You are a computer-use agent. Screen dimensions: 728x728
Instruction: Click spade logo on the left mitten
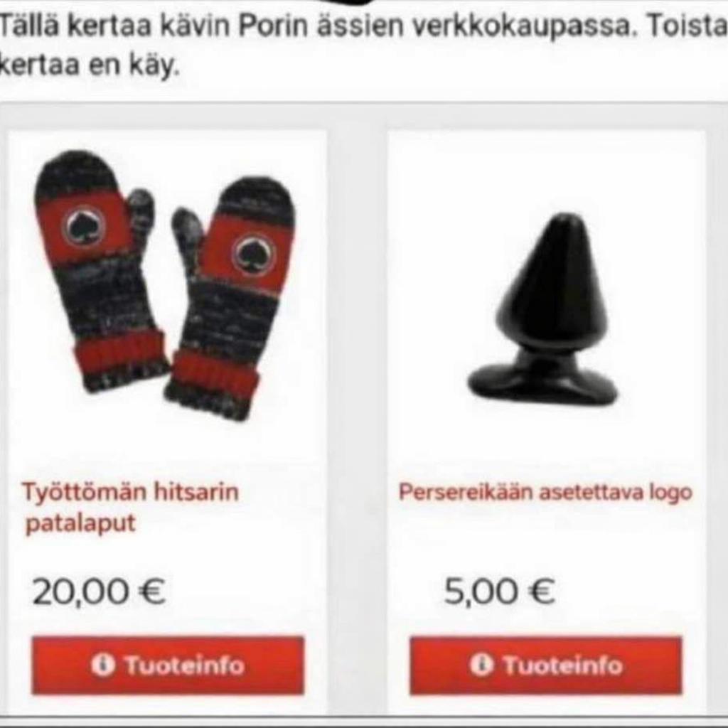tap(84, 227)
